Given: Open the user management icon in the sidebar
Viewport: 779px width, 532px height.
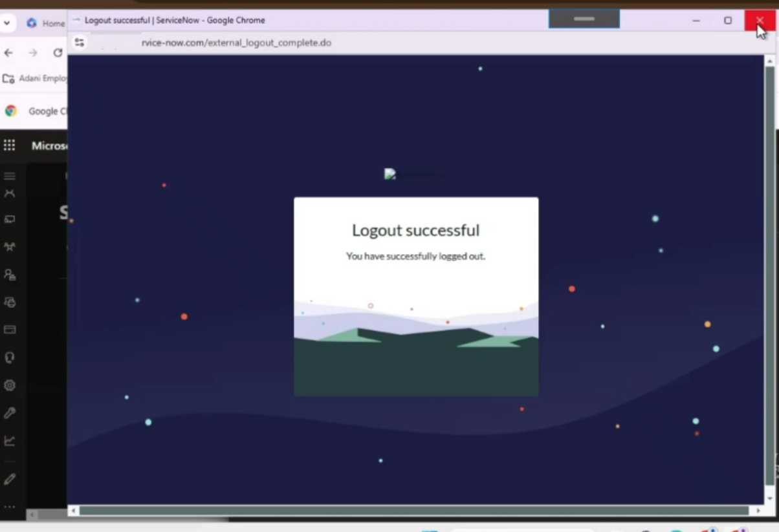Looking at the screenshot, I should 9,274.
